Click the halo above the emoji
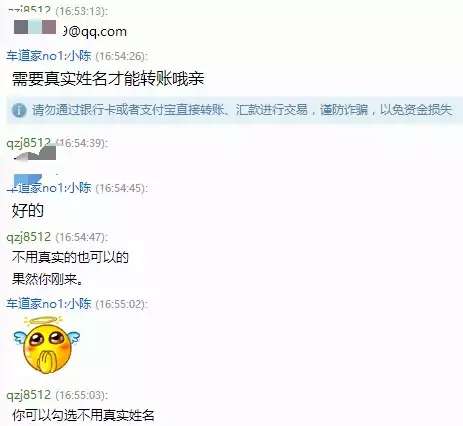This screenshot has height=426, width=463. coord(43,320)
